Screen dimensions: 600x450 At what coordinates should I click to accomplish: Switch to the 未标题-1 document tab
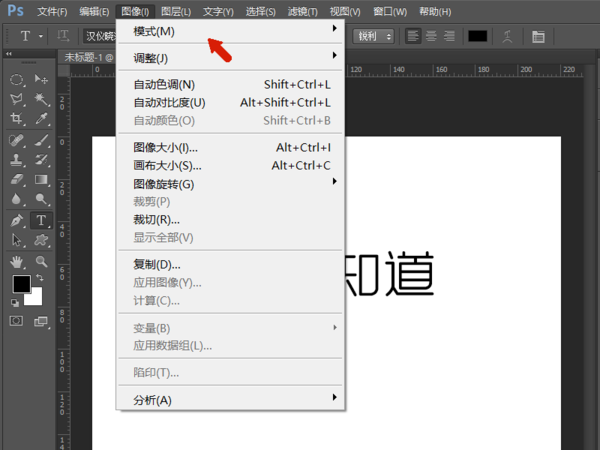click(87, 57)
